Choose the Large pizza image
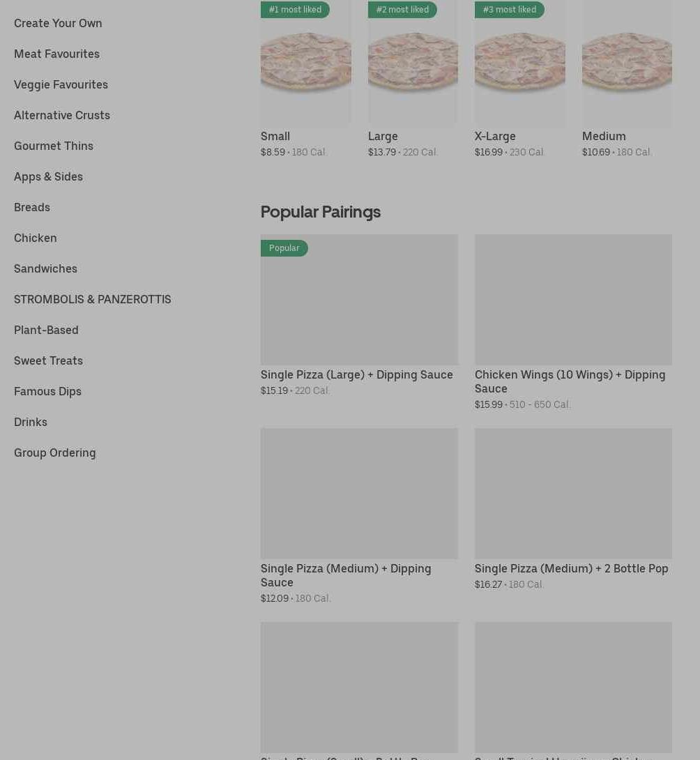Screen dimensions: 700x760 (x=413, y=66)
